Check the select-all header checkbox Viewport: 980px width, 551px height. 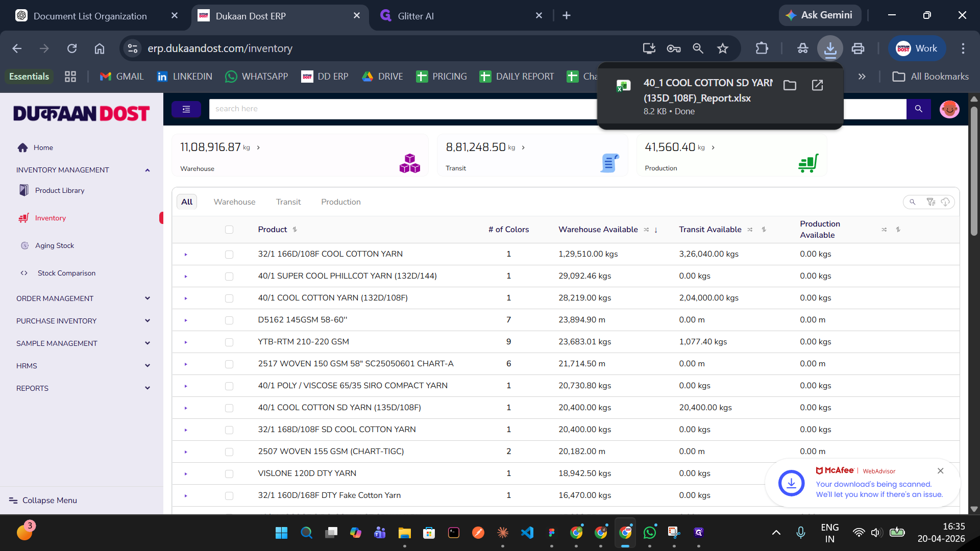[x=229, y=230]
